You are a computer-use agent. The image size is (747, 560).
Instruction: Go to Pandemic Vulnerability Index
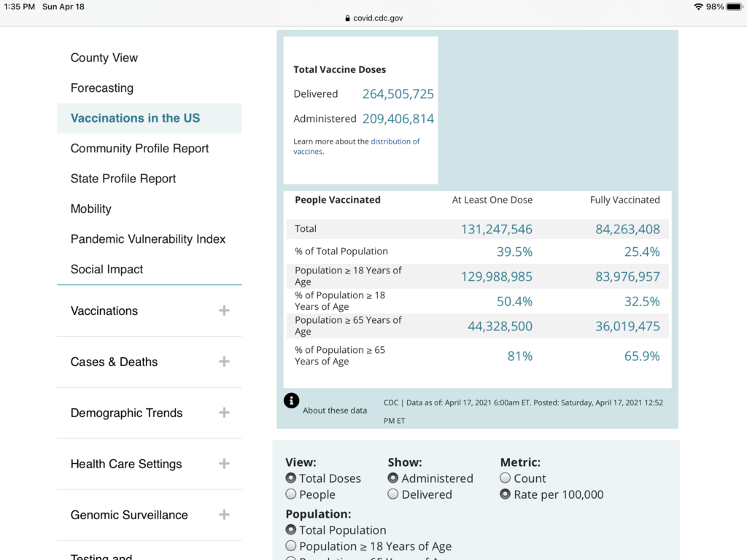tap(148, 239)
